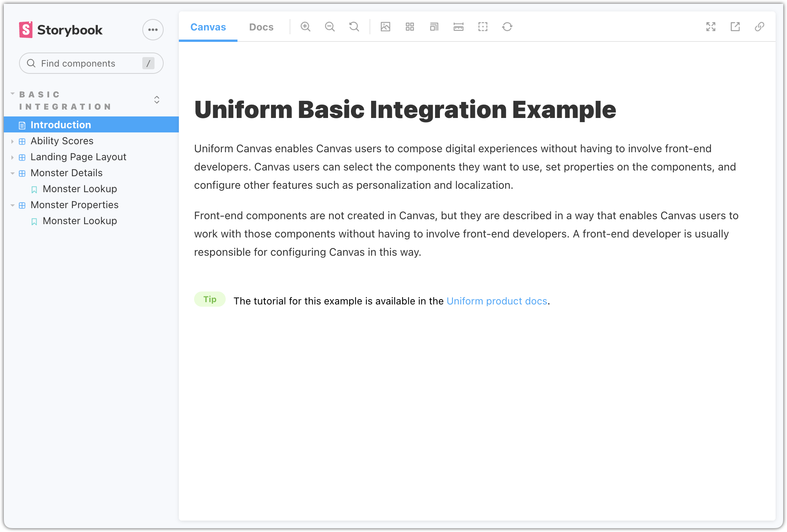Open the Storybook ellipsis menu button
The height and width of the screenshot is (532, 787).
click(x=153, y=30)
